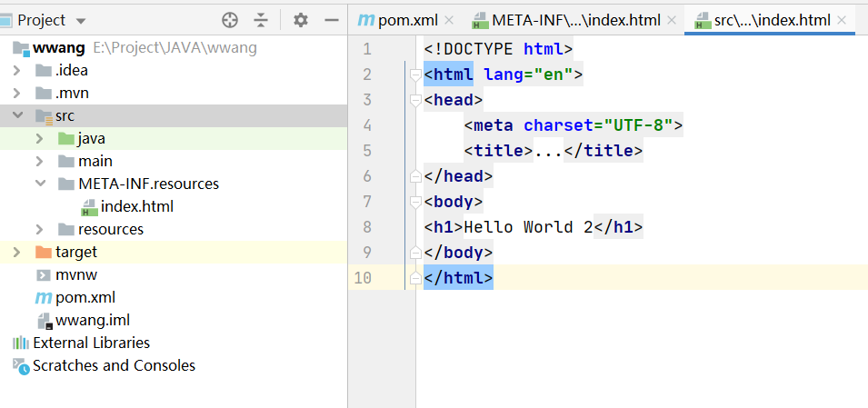
Task: Click the locate-in-project target icon
Action: coord(230,20)
